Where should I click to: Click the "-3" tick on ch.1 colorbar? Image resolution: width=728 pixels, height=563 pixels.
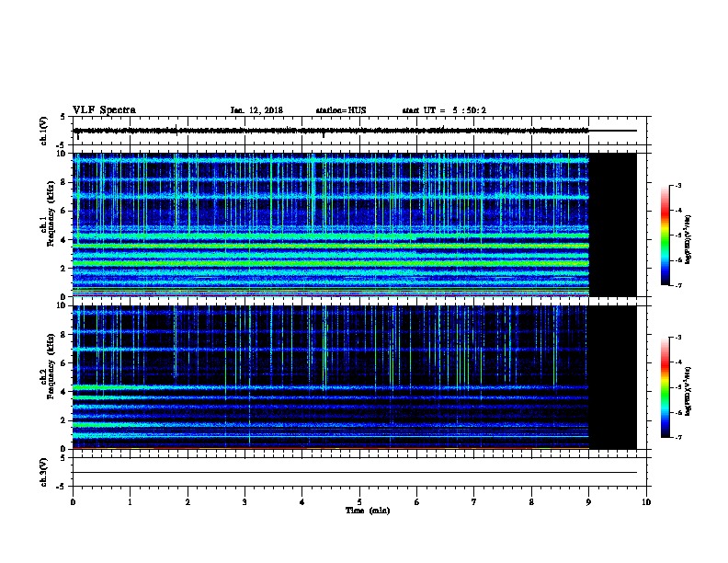tap(677, 185)
